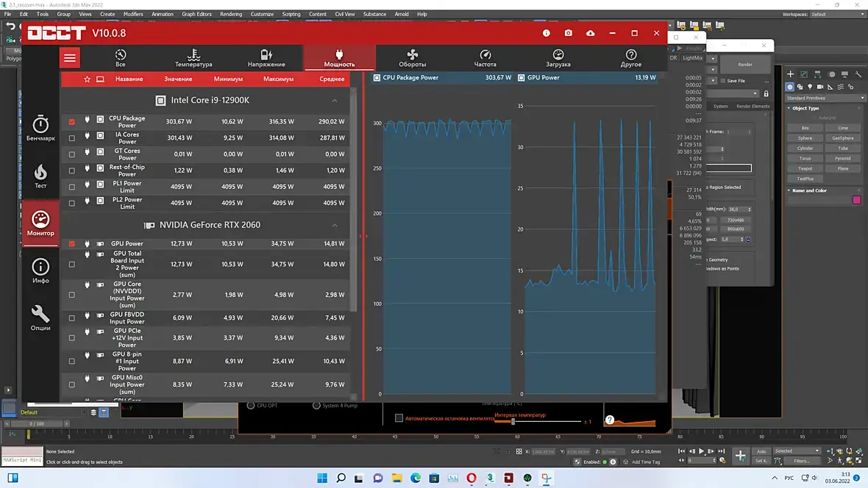Switch to the Температура tab
868x488 pixels.
click(x=193, y=57)
